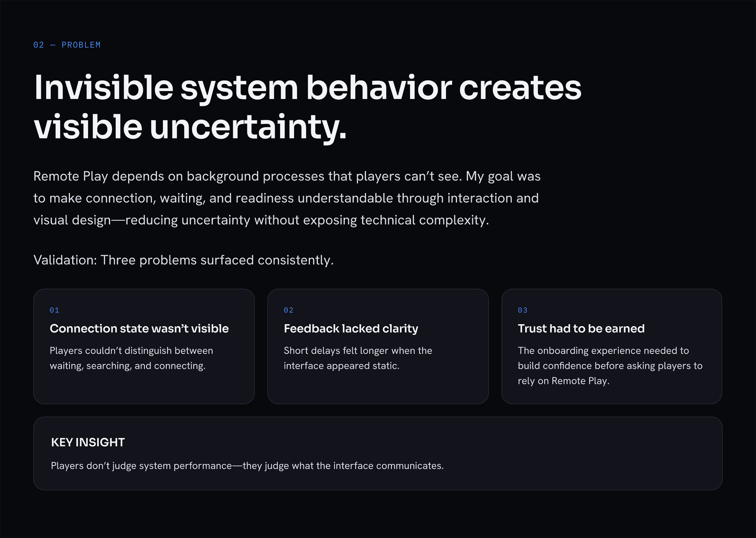756x538 pixels.
Task: Select the main heading 'Invisible system behavior creates'
Action: click(308, 87)
